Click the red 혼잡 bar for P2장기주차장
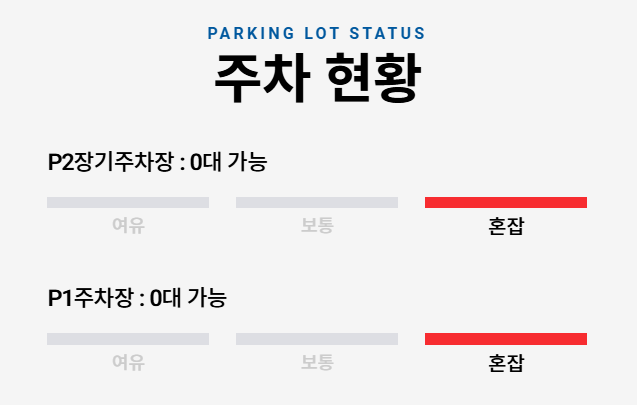The image size is (637, 405). pos(505,203)
